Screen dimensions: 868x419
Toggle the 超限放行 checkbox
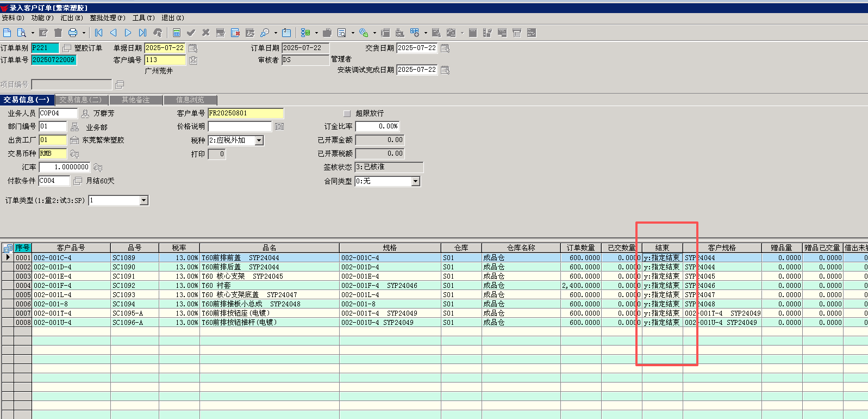(347, 113)
